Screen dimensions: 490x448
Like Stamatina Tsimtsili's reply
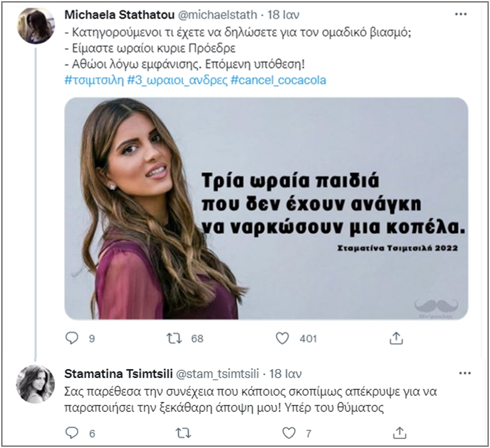[289, 433]
